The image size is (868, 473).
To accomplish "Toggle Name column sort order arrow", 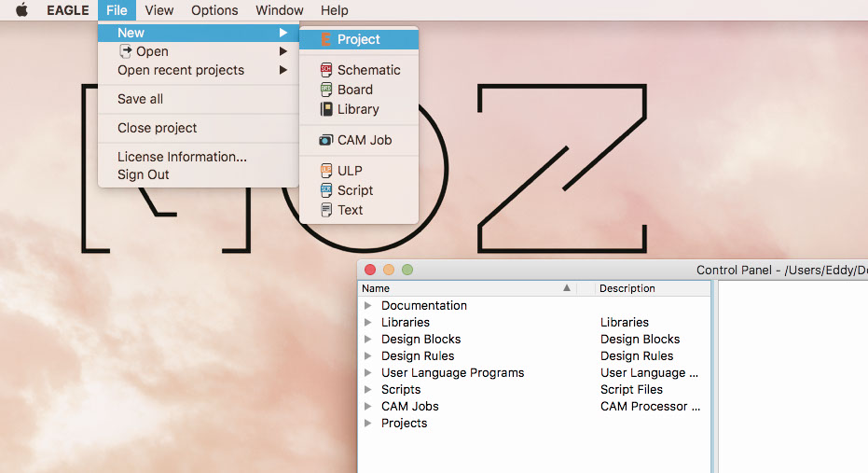I will click(x=566, y=288).
